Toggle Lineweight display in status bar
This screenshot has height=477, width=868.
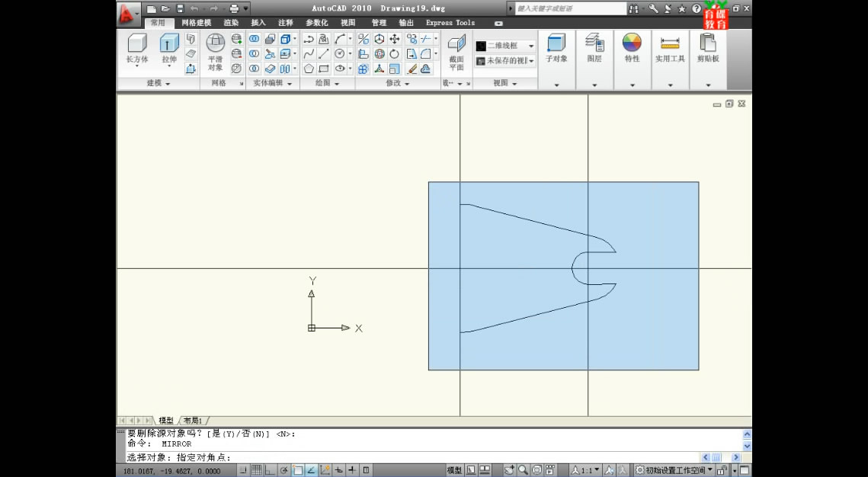(352, 470)
